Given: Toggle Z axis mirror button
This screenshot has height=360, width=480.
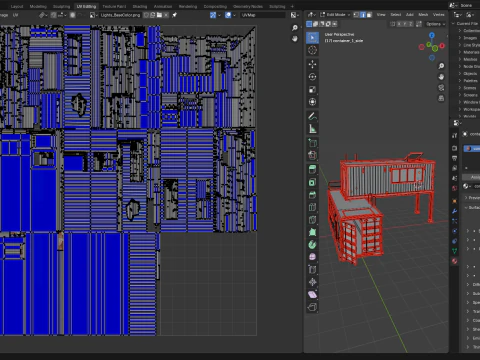Looking at the screenshot, I should click(x=411, y=24).
